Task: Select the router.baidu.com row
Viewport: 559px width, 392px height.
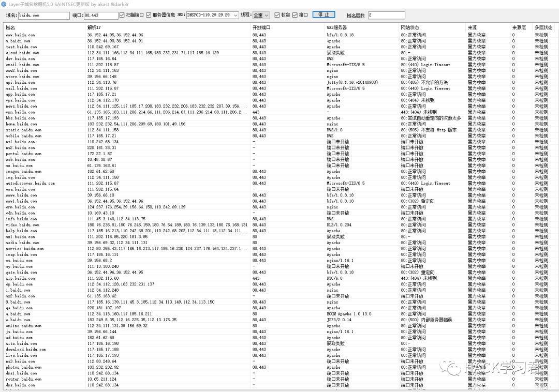Action: [x=279, y=379]
